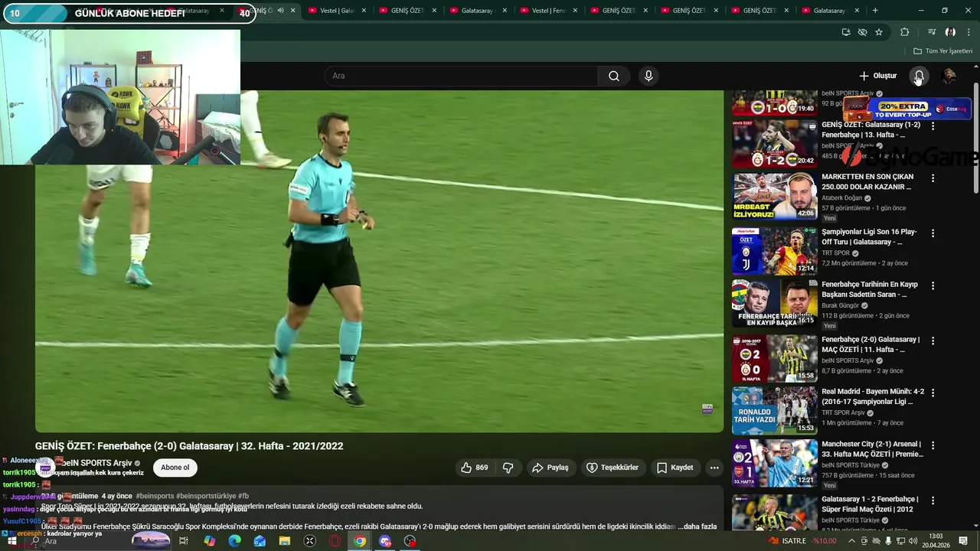Click the YouTube search magnifier icon
The width and height of the screenshot is (980, 551).
pyautogui.click(x=614, y=76)
